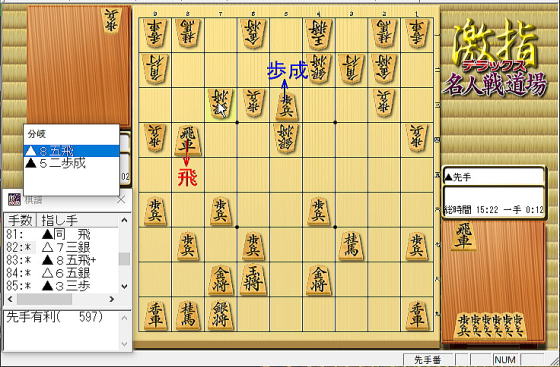
Task: Select the pawn under the 歩成 arrow
Action: [286, 106]
